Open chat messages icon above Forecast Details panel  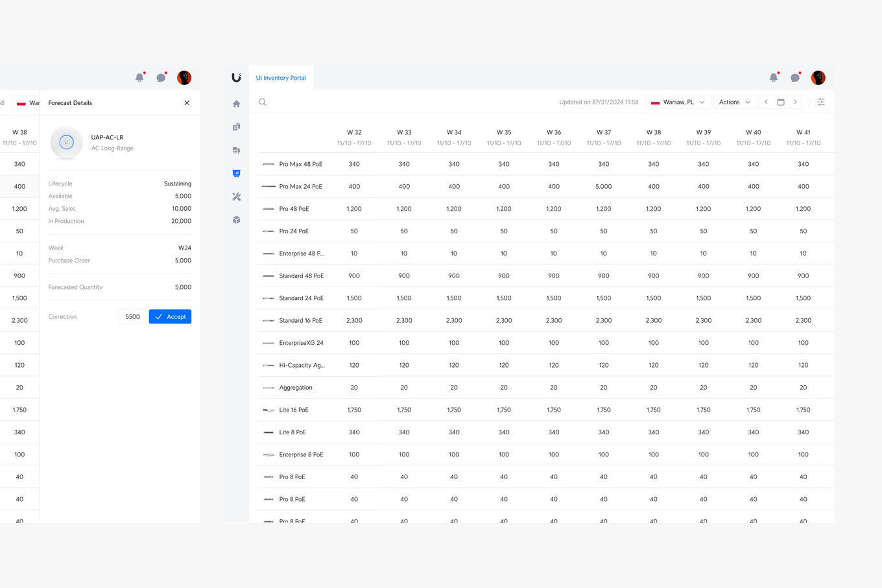(x=161, y=78)
